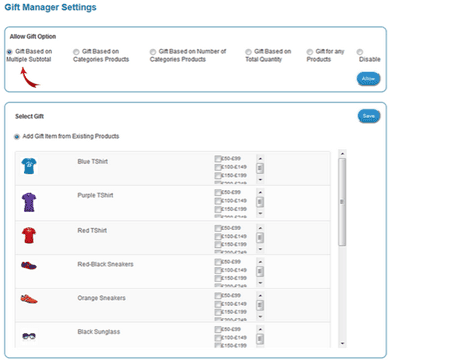
Task: Click down arrow in Blue TShirt range list
Action: point(260,180)
